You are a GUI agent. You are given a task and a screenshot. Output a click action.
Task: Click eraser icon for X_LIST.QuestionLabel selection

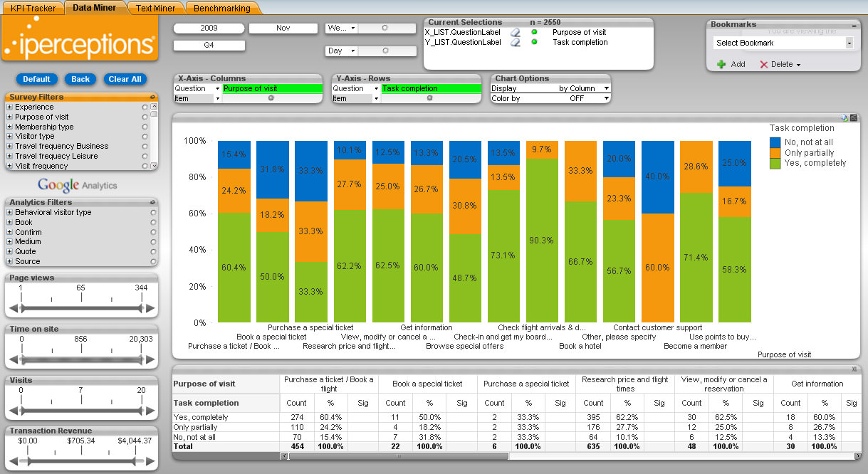point(515,33)
